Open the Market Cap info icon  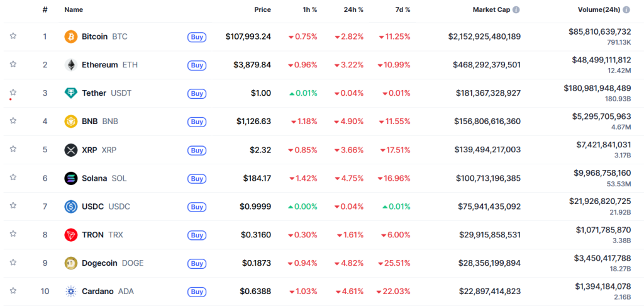[516, 10]
